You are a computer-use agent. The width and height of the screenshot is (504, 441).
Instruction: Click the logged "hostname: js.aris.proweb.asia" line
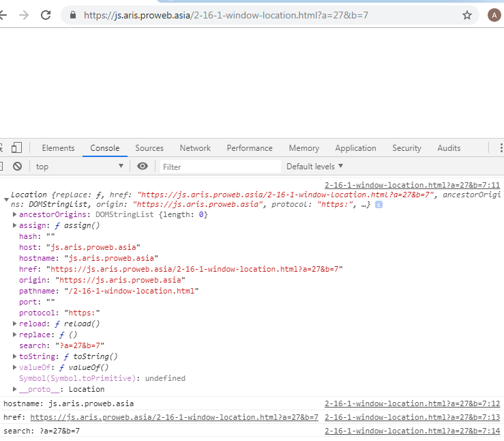(x=68, y=403)
